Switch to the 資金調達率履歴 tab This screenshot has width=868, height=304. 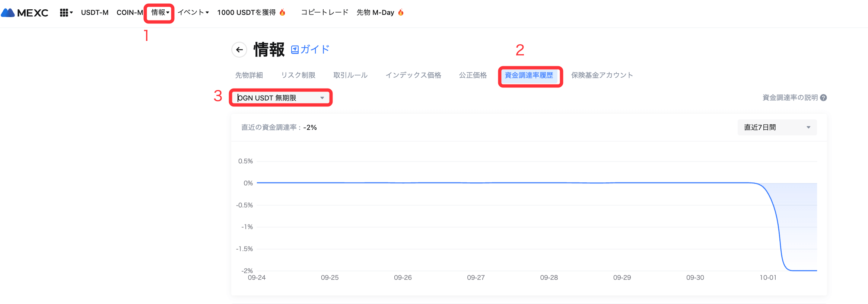pos(529,75)
